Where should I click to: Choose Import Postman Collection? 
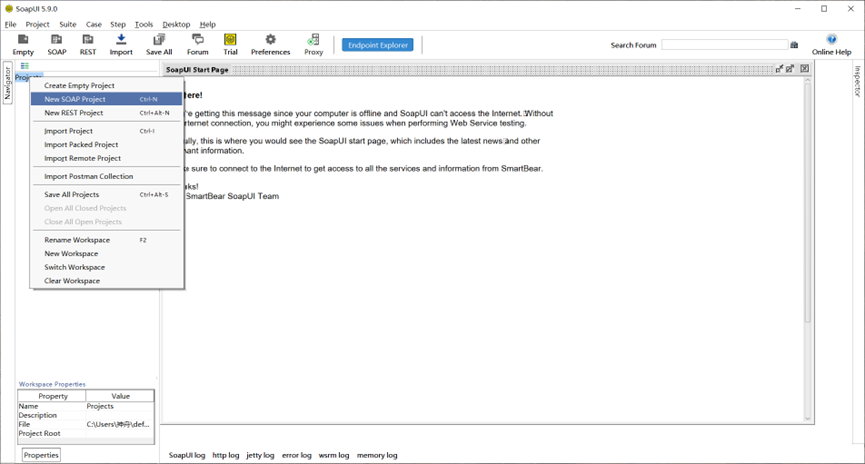[x=106, y=176]
